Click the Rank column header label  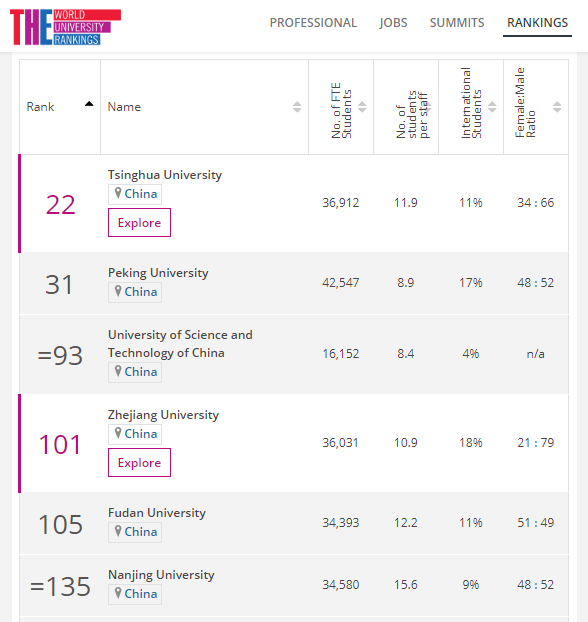pyautogui.click(x=40, y=107)
